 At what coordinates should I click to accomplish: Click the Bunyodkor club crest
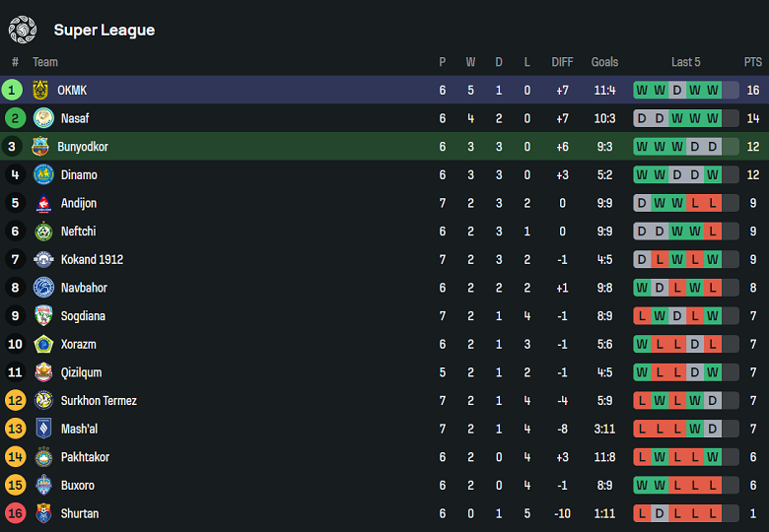tap(40, 147)
